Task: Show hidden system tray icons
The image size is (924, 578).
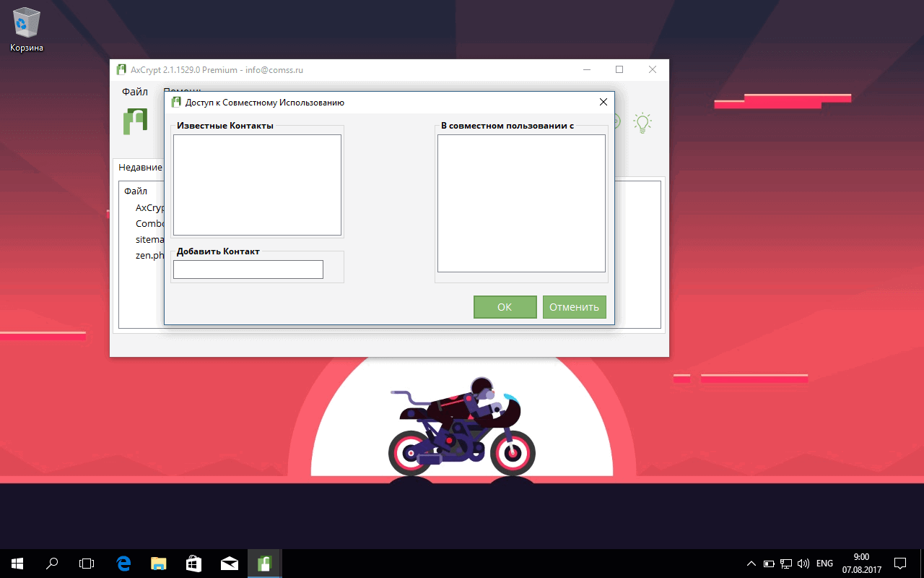Action: click(x=751, y=564)
